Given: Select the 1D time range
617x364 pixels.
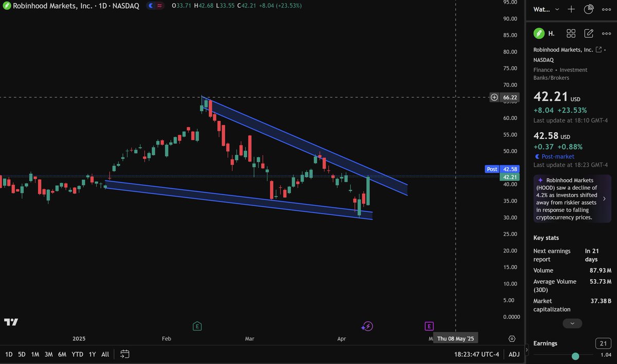Looking at the screenshot, I should coord(9,354).
